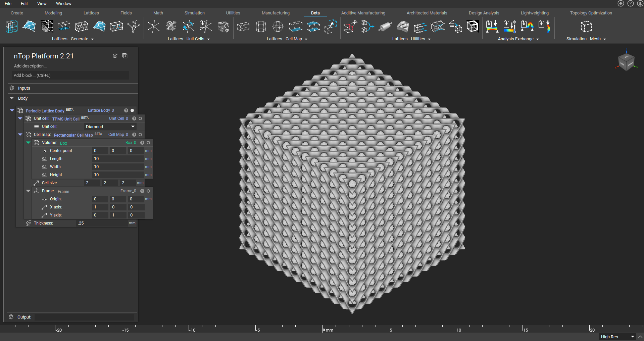Image resolution: width=644 pixels, height=341 pixels.
Task: Click the TPMS unit cell wavy icon
Action: tap(171, 26)
